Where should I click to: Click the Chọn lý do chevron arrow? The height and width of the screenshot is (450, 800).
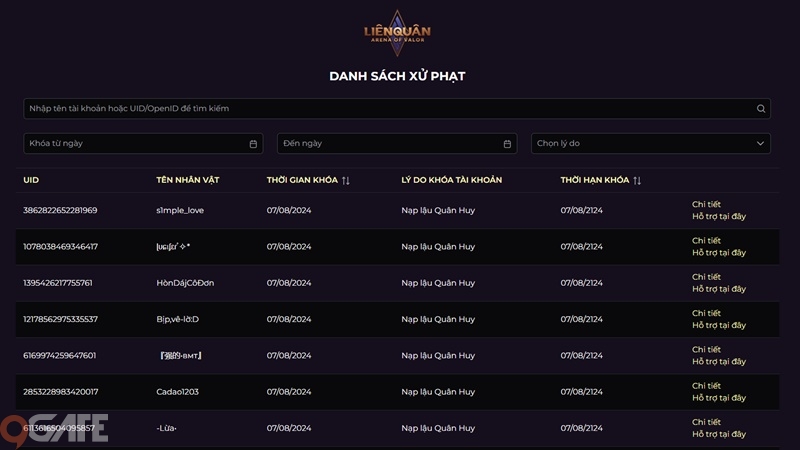point(760,143)
